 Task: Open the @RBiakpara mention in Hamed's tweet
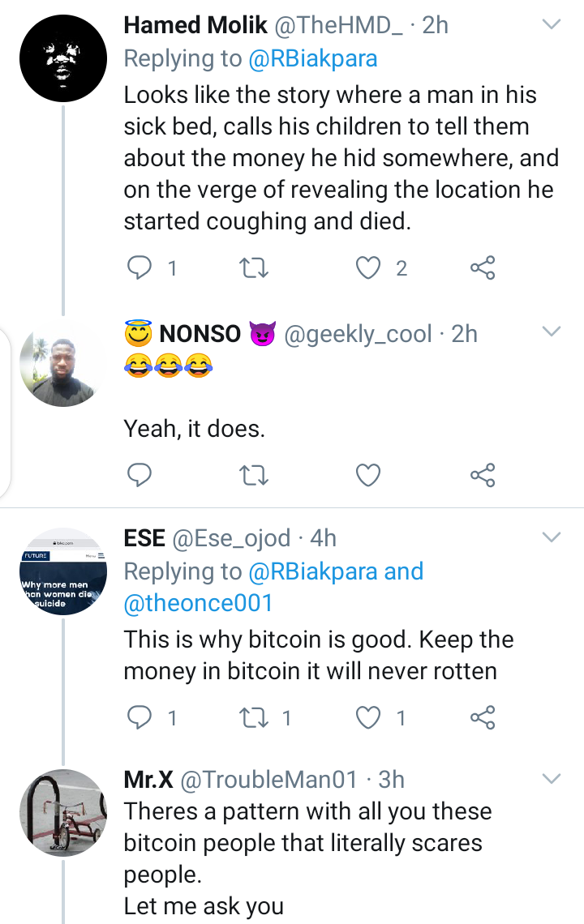click(312, 58)
